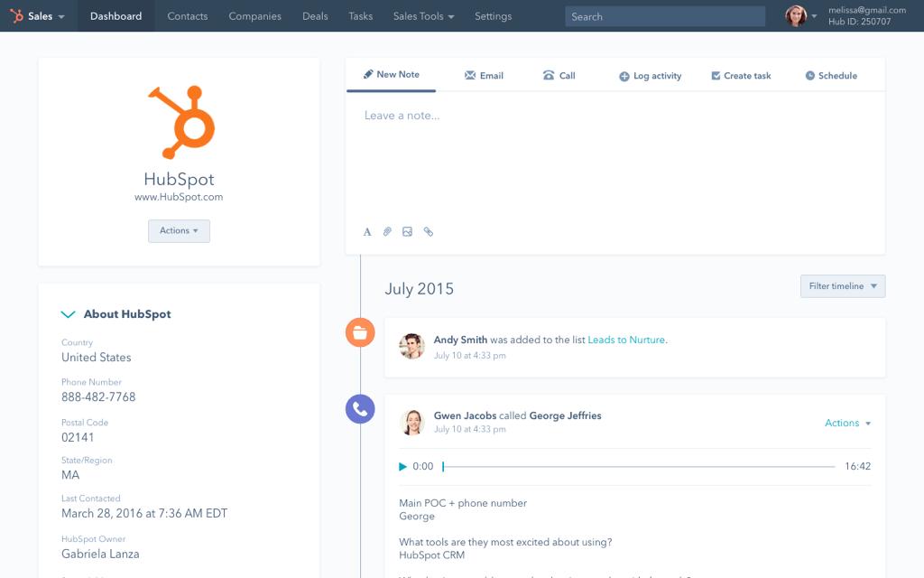Click the clock icon for Schedule

click(x=809, y=76)
